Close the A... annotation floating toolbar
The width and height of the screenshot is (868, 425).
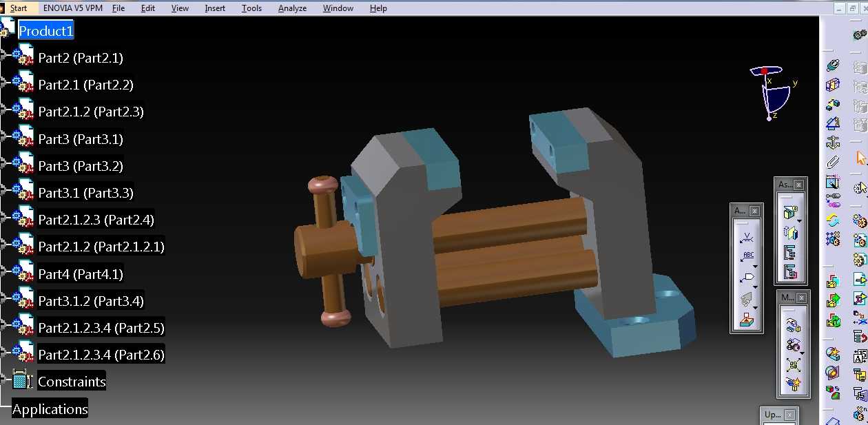pyautogui.click(x=754, y=211)
